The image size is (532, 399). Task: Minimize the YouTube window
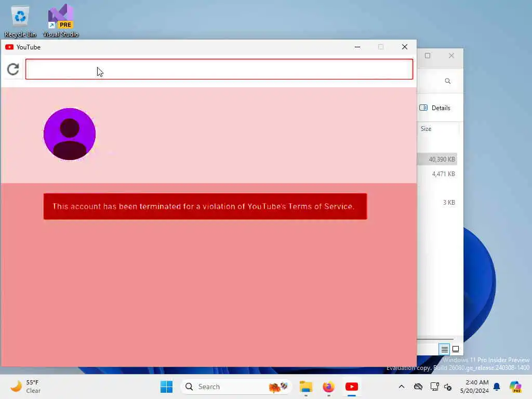pos(357,47)
